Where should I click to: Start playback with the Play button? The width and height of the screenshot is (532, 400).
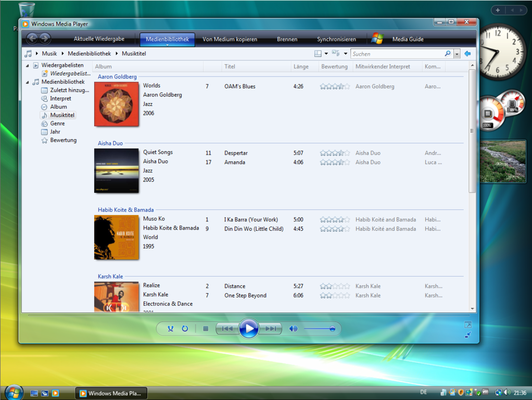point(249,328)
